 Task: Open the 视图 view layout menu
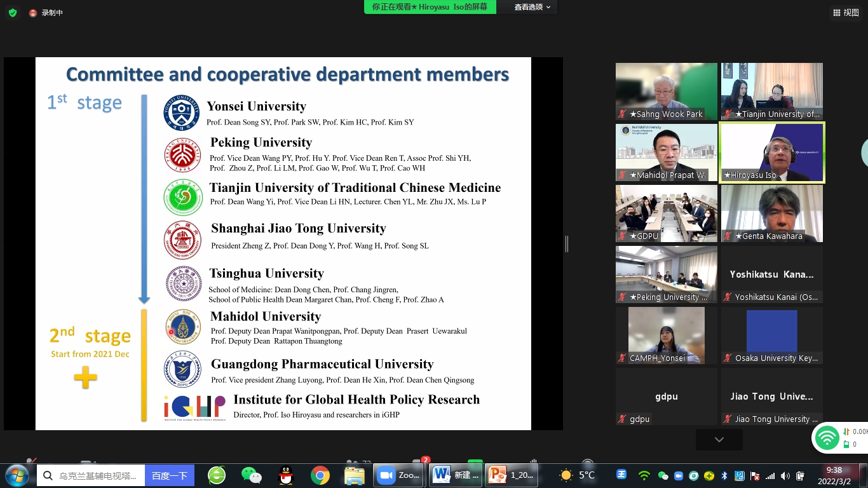846,12
